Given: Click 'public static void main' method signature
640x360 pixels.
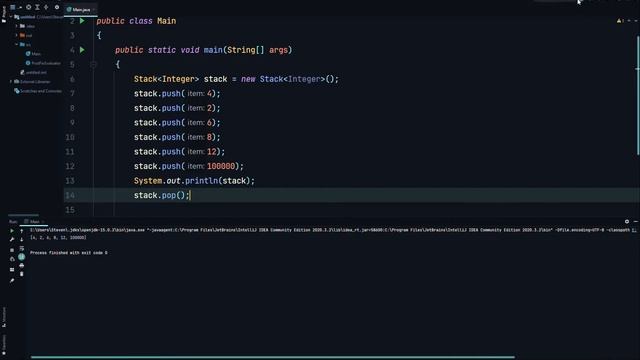Looking at the screenshot, I should click(x=204, y=50).
